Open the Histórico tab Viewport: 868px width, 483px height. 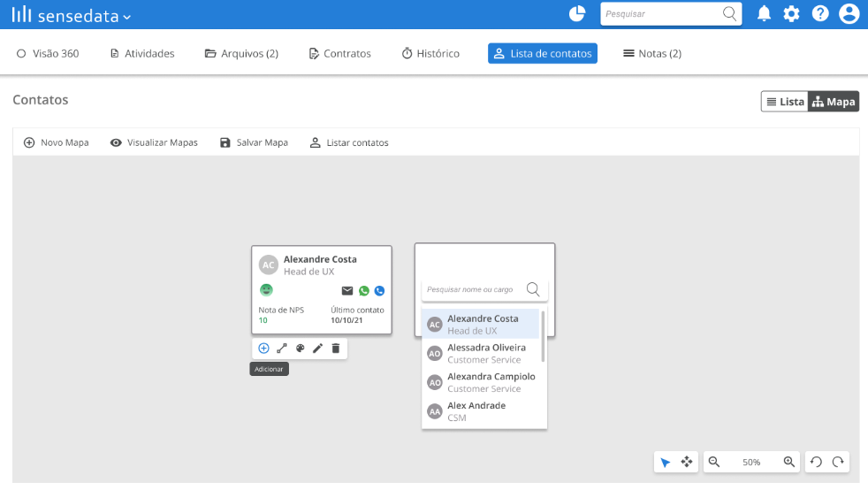point(430,53)
